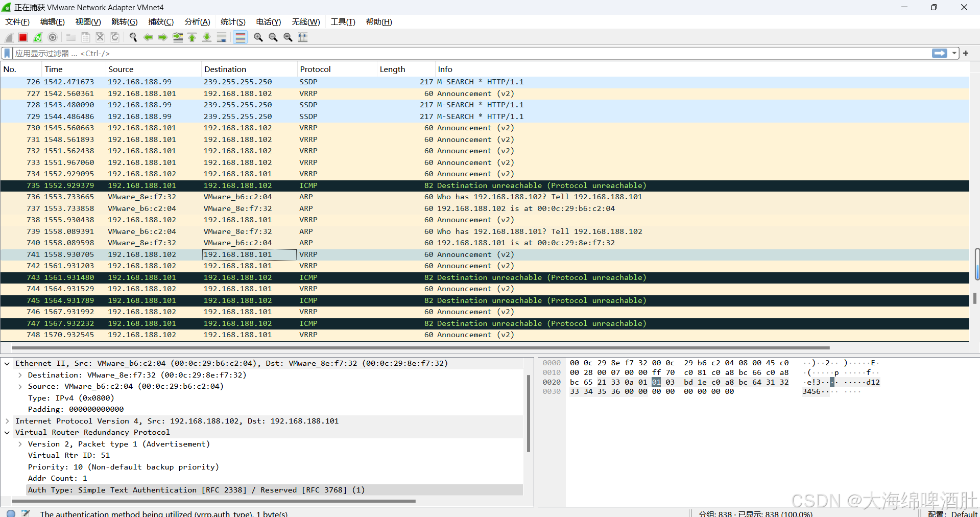980x517 pixels.
Task: Open the 工具(T) menu
Action: point(343,22)
